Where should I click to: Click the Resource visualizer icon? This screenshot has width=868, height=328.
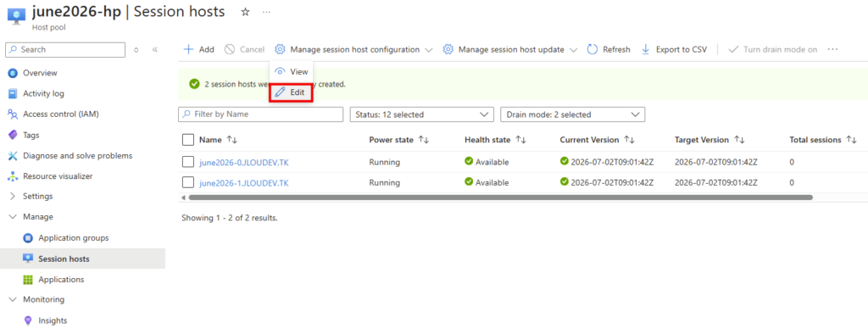click(x=13, y=176)
